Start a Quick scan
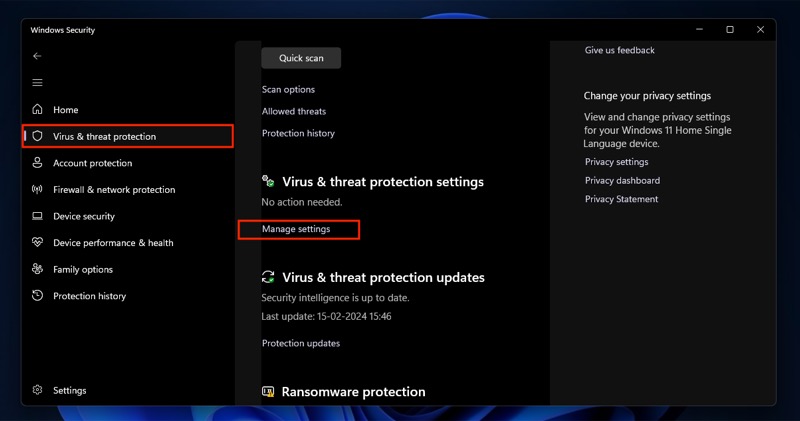The height and width of the screenshot is (421, 800). (x=301, y=58)
